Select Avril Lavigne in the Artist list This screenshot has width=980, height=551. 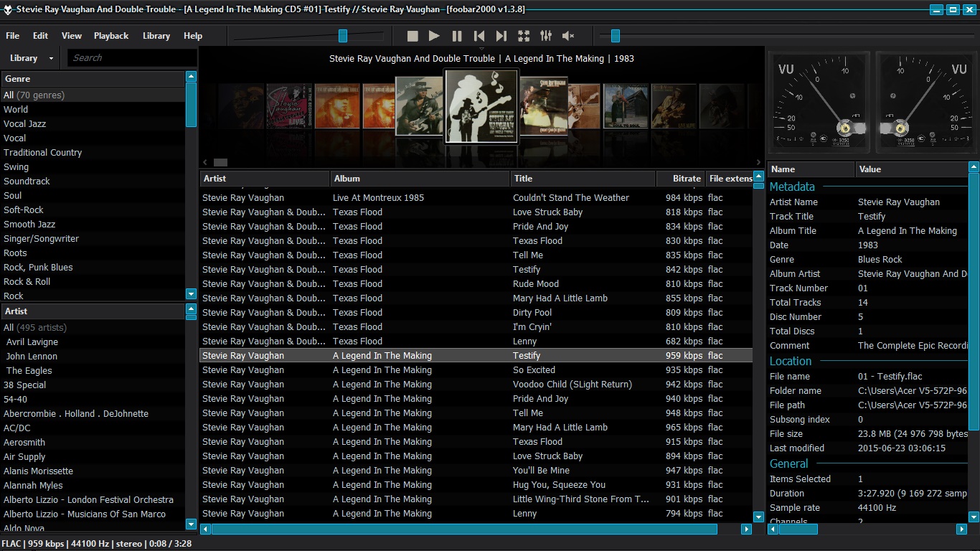point(93,342)
